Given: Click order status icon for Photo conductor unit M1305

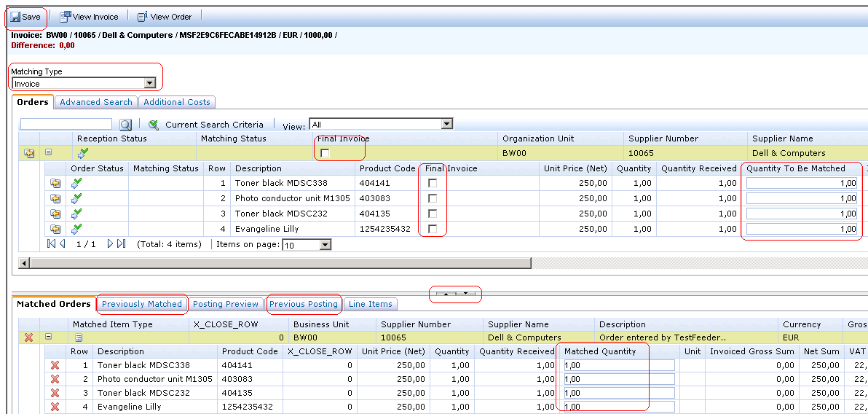Looking at the screenshot, I should click(77, 198).
